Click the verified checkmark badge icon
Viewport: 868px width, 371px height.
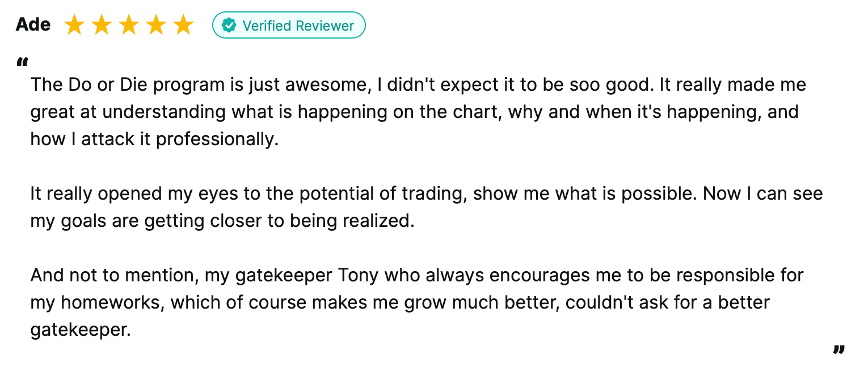(x=229, y=26)
